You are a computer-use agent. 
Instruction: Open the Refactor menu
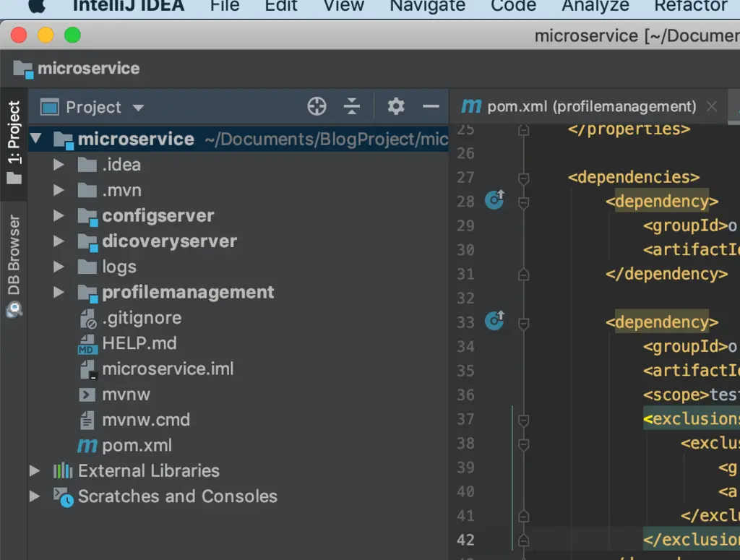pos(691,6)
